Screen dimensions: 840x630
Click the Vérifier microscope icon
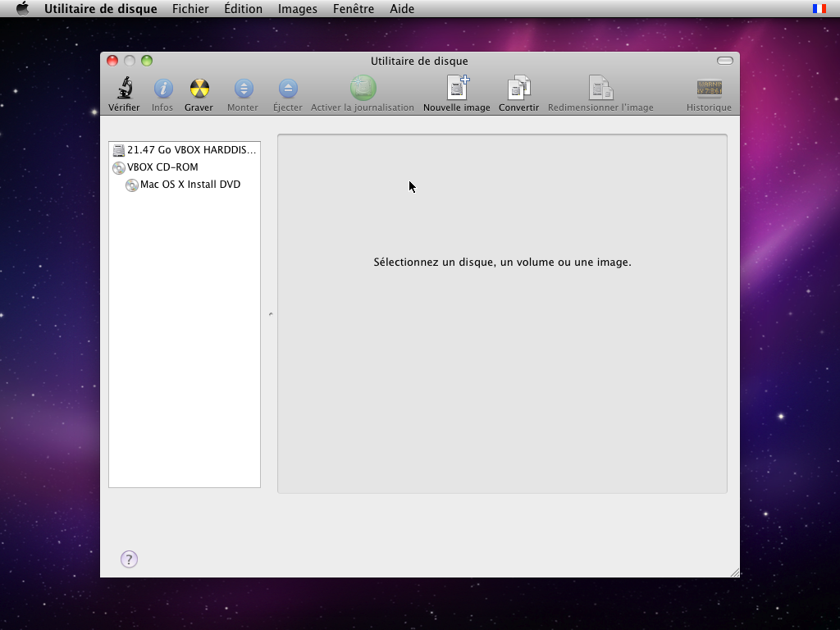coord(124,89)
